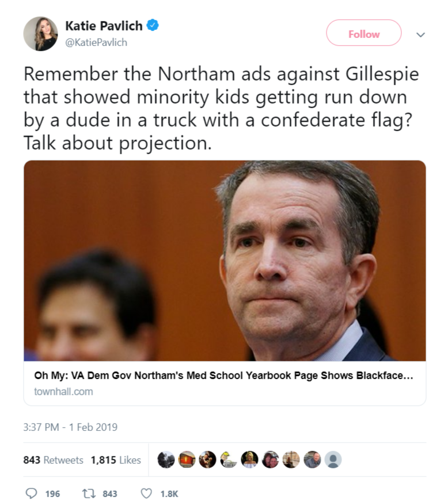Follow Katie Pavlich

364,33
